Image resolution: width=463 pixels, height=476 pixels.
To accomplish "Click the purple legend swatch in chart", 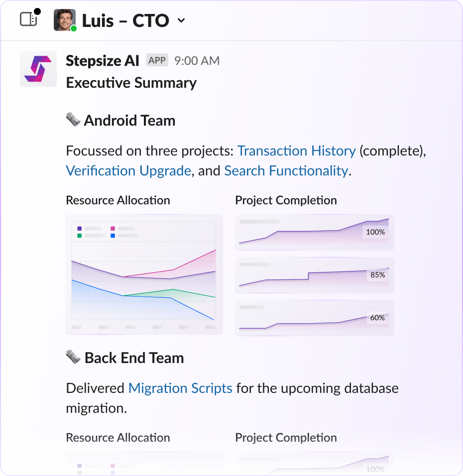I will pos(80,229).
